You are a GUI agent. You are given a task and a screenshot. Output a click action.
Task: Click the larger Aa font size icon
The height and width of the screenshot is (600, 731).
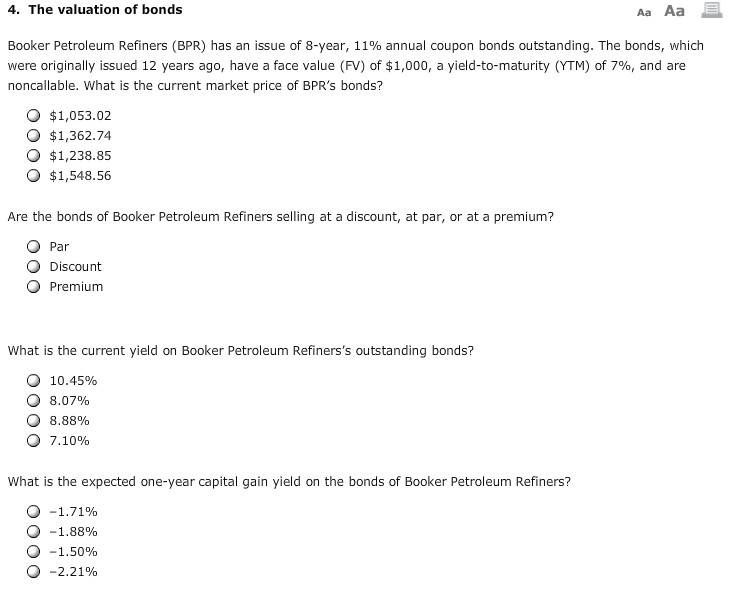point(674,11)
